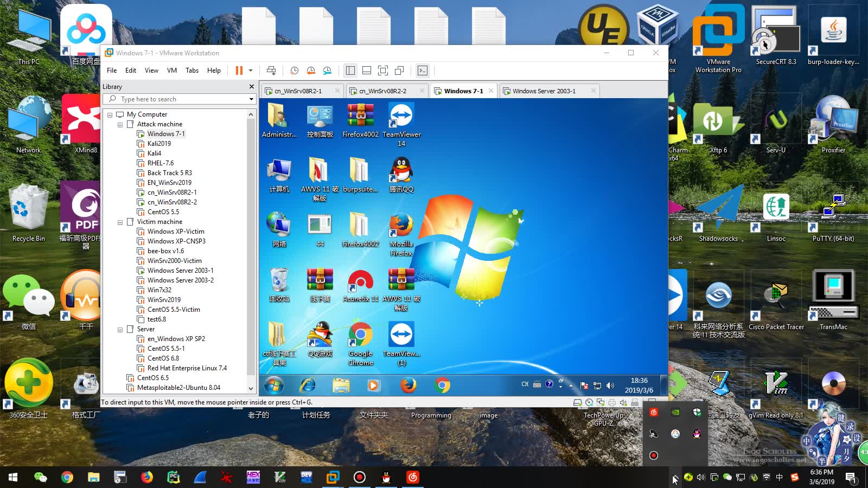Open 腾讯QQ icon in the VM
The image size is (868, 488).
click(401, 175)
